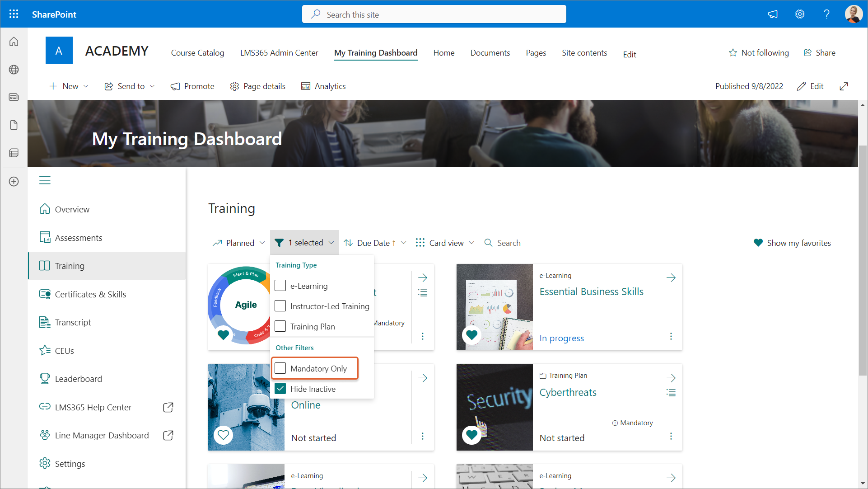Screen dimensions: 868x489
Task: Expand page to full screen icon
Action: [844, 86]
